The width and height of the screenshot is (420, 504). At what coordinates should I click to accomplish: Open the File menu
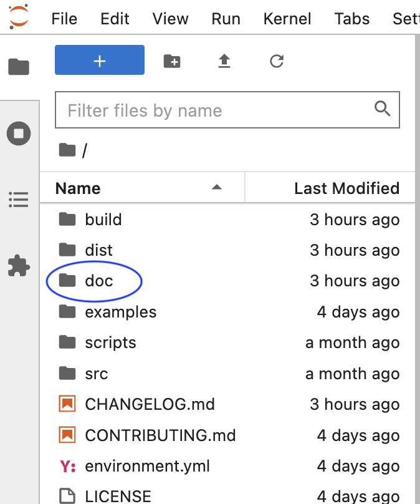tap(64, 19)
